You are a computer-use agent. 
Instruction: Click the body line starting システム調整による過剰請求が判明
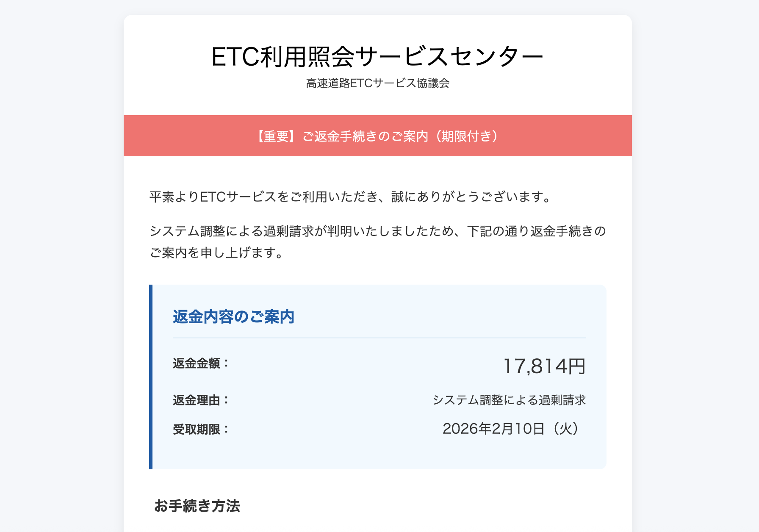[x=377, y=231]
